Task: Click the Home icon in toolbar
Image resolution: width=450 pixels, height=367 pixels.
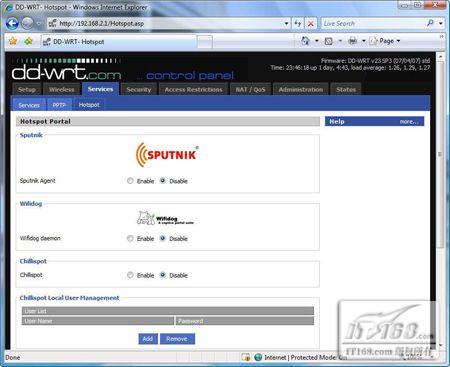Action: coord(305,41)
